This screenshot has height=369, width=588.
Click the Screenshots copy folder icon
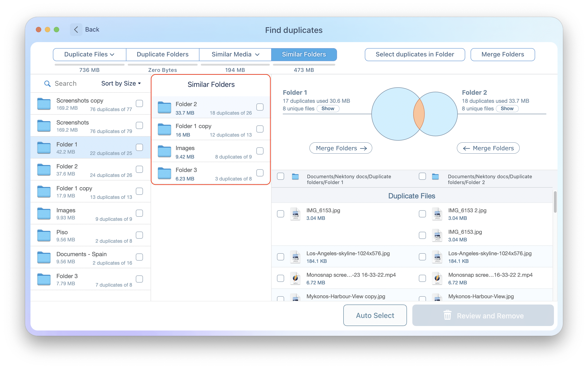(44, 104)
